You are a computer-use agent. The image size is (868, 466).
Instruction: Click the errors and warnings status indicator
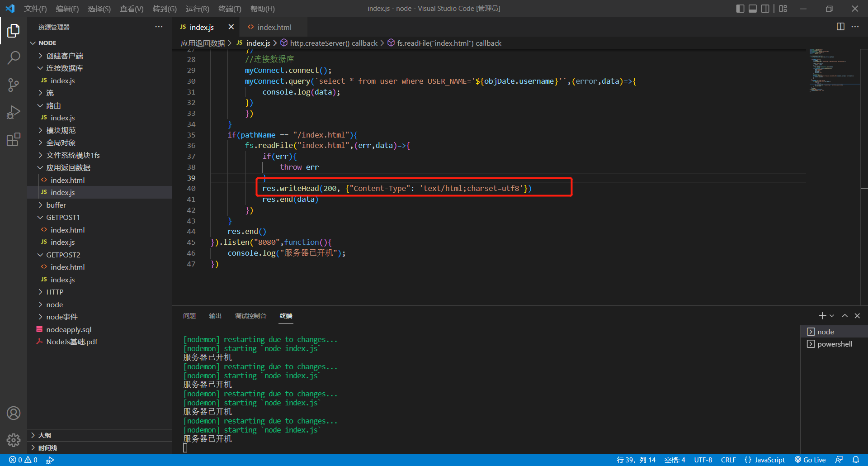pyautogui.click(x=23, y=460)
